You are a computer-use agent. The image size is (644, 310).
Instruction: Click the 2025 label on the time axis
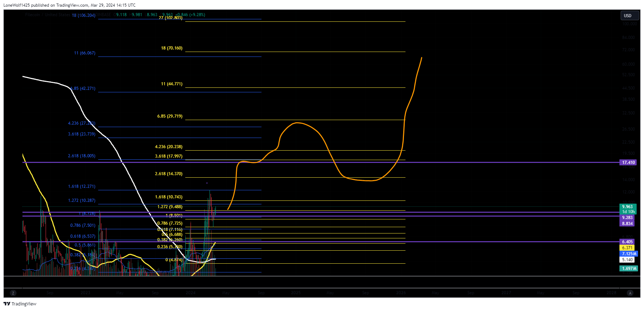(296, 293)
